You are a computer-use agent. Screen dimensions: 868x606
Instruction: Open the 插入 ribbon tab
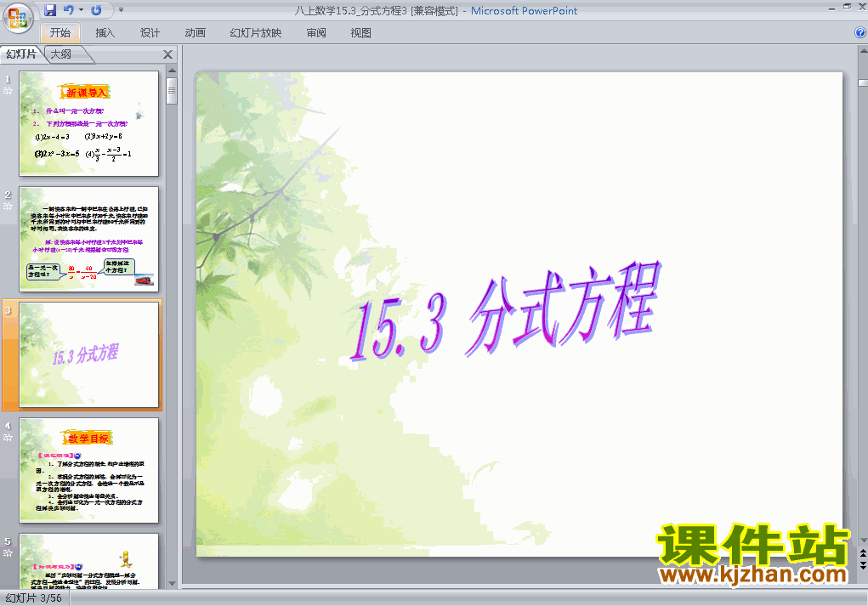click(105, 33)
